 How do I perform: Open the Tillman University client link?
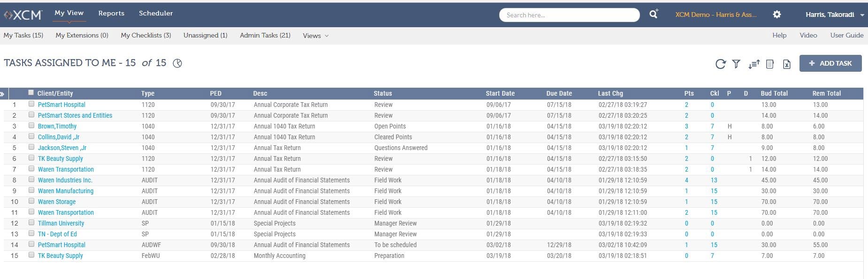pos(61,223)
